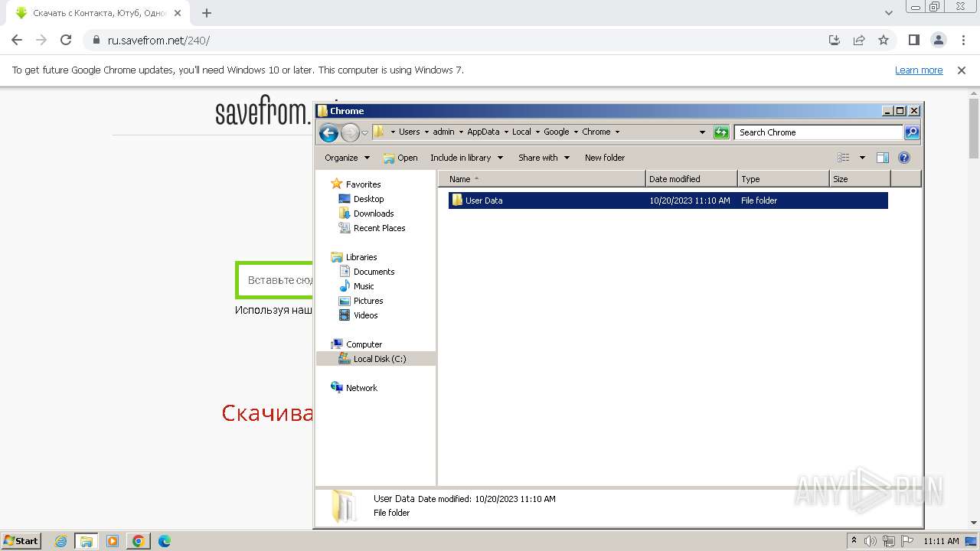Image resolution: width=980 pixels, height=551 pixels.
Task: Open Internet Explorer from taskbar
Action: pyautogui.click(x=60, y=541)
